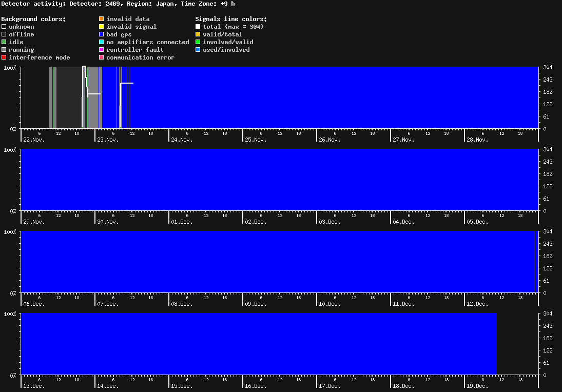This screenshot has width=562, height=392.
Task: Click the offline legend swatch
Action: point(4,34)
